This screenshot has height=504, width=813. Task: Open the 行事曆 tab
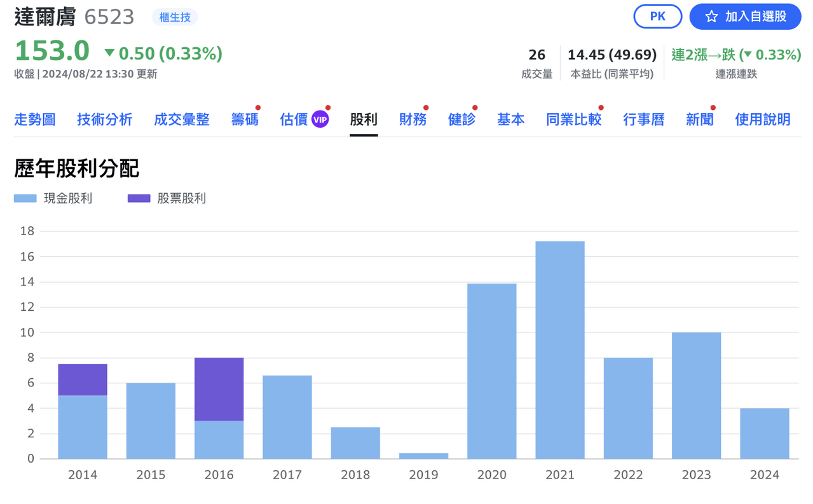click(x=644, y=119)
